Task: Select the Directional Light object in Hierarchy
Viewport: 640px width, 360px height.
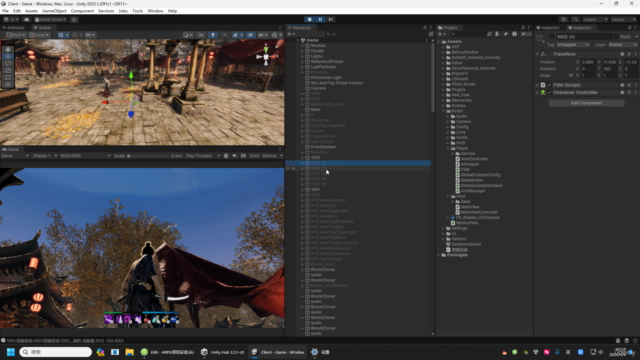Action: (x=326, y=78)
